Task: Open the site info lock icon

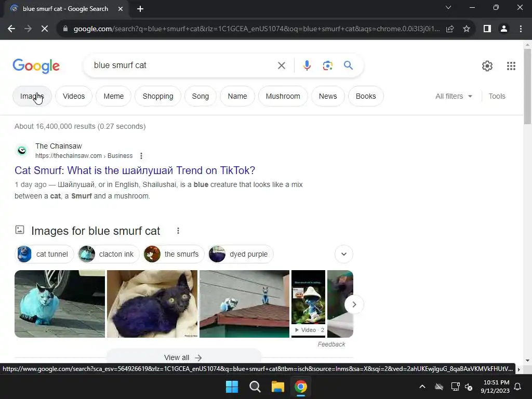Action: [x=65, y=29]
